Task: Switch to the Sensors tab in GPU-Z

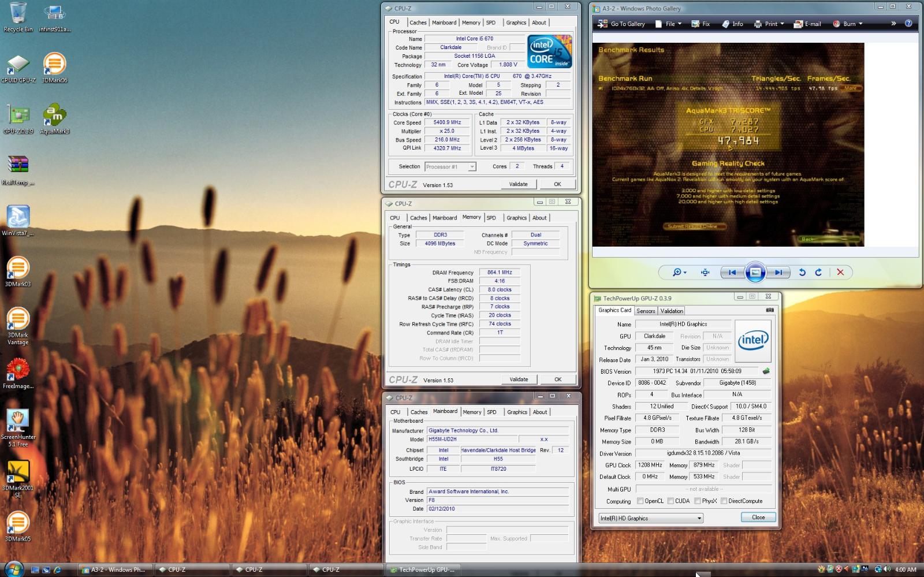Action: click(x=646, y=311)
